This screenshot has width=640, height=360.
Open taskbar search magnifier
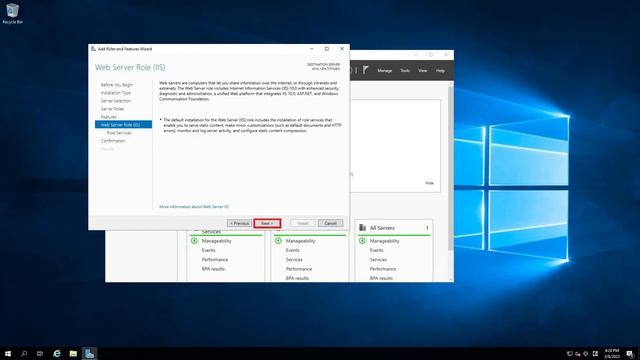[24, 353]
